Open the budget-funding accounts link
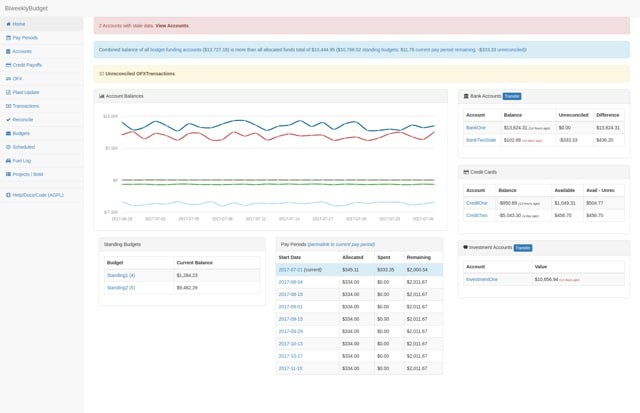640x413 pixels. [x=176, y=50]
